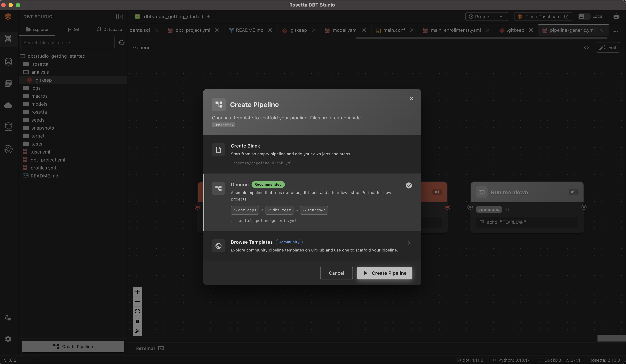
Task: Focus the Search files or folders field
Action: click(x=68, y=42)
